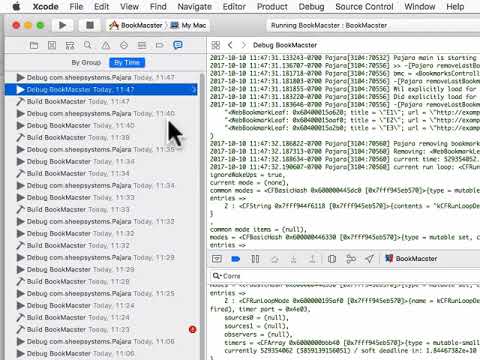Open the Debug menu
Viewport: 480px width, 360px height.
click(311, 6)
